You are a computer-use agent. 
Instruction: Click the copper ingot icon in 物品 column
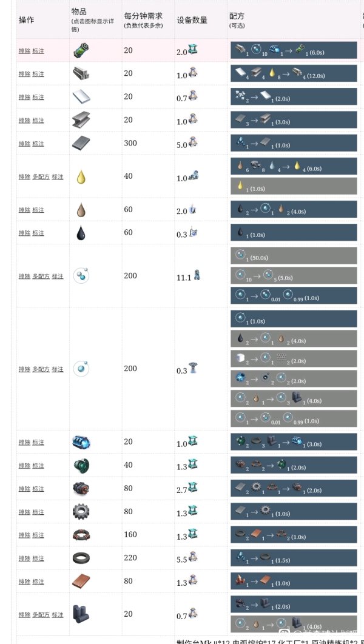(82, 582)
